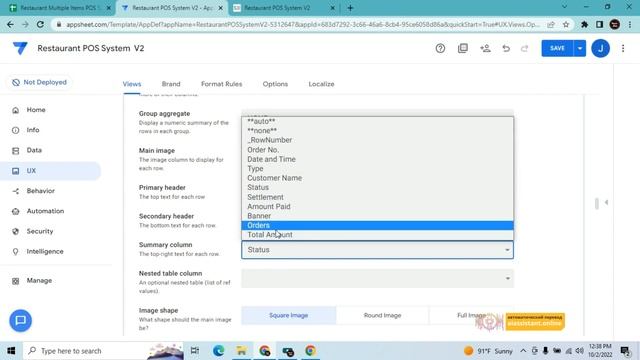Click the copy app icon in header
Image resolution: width=640 pixels, height=360 pixels.
(x=463, y=49)
